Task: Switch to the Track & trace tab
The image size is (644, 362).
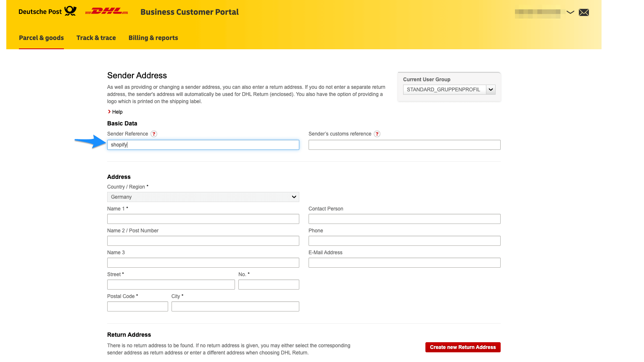Action: [96, 38]
